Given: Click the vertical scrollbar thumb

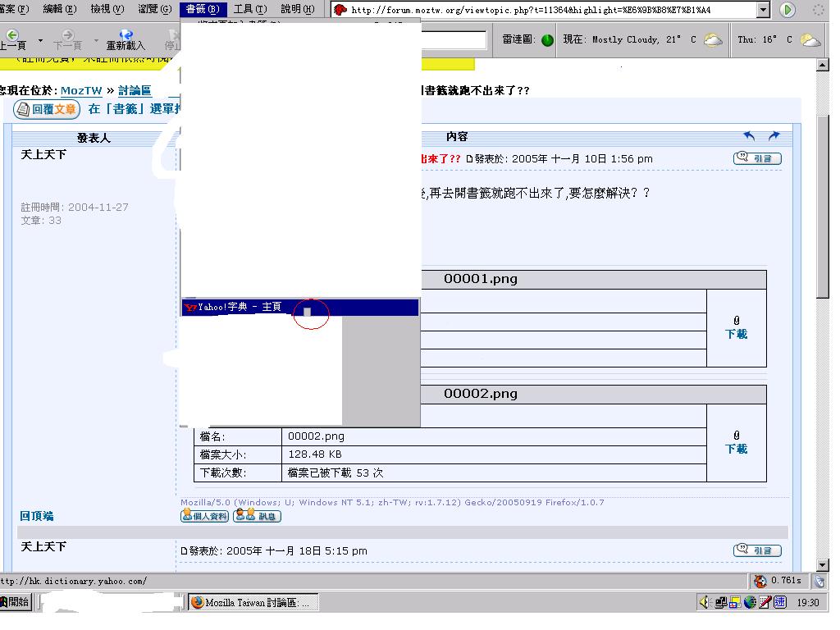Looking at the screenshot, I should click(x=822, y=206).
